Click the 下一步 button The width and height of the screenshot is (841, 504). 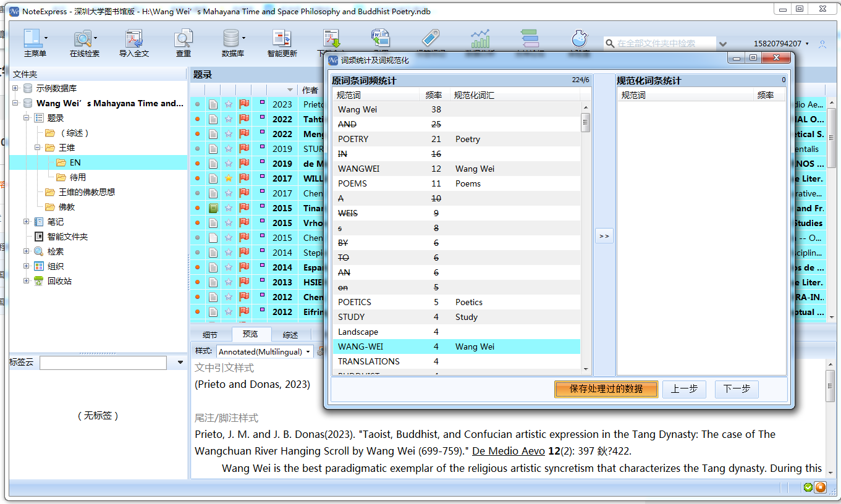point(737,388)
